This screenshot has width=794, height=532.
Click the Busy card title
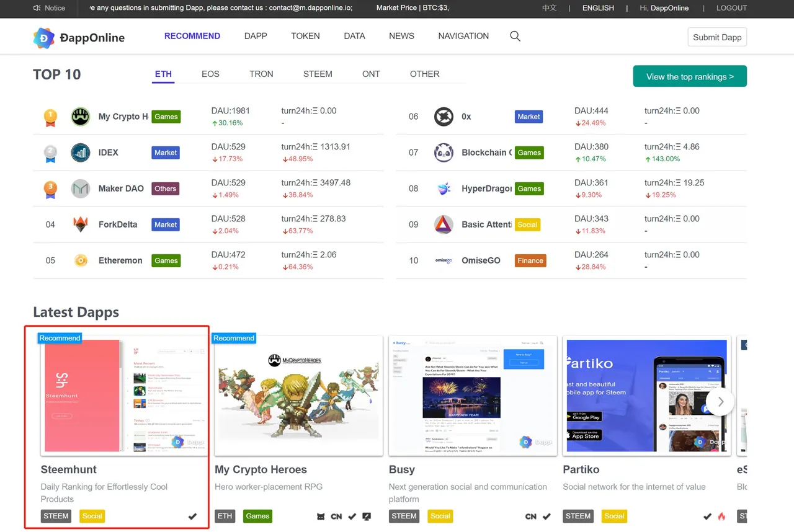(x=402, y=469)
